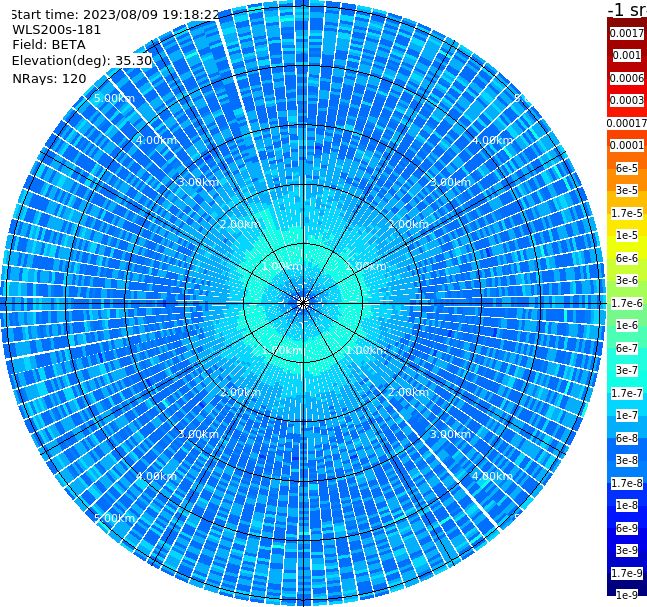647x607 pixels.
Task: Select the WLS200s-181 instrument label
Action: click(x=56, y=30)
